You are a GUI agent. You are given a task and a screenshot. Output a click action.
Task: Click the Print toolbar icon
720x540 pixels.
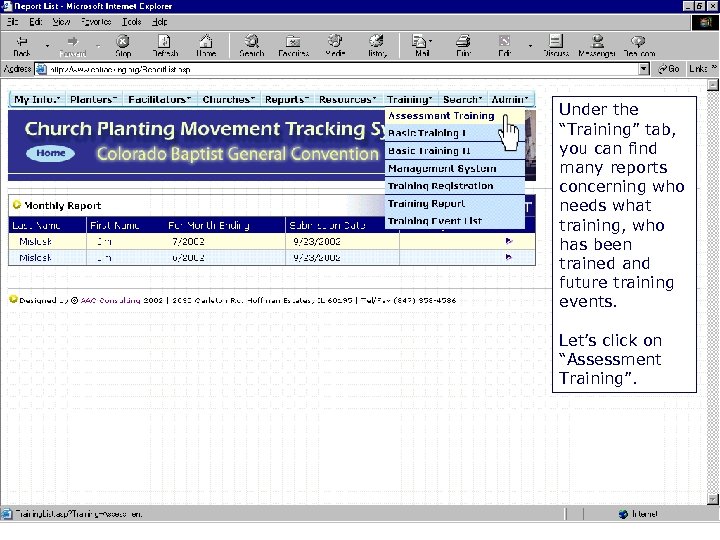tap(463, 46)
